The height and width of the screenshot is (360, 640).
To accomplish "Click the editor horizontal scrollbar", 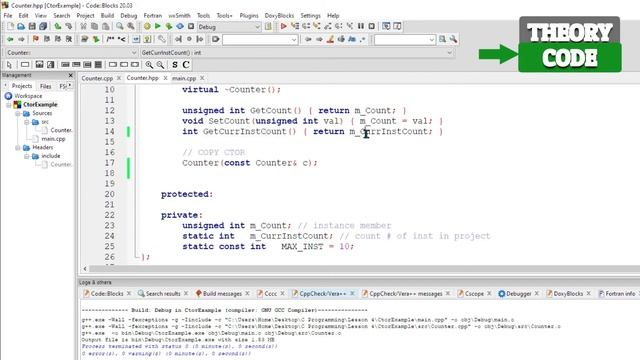I will (x=364, y=269).
